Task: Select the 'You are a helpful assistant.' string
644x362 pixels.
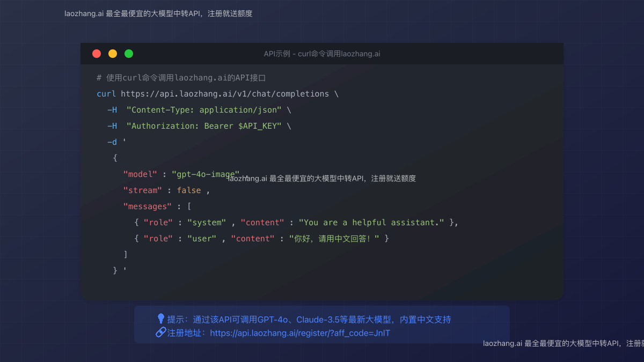Action: (372, 223)
